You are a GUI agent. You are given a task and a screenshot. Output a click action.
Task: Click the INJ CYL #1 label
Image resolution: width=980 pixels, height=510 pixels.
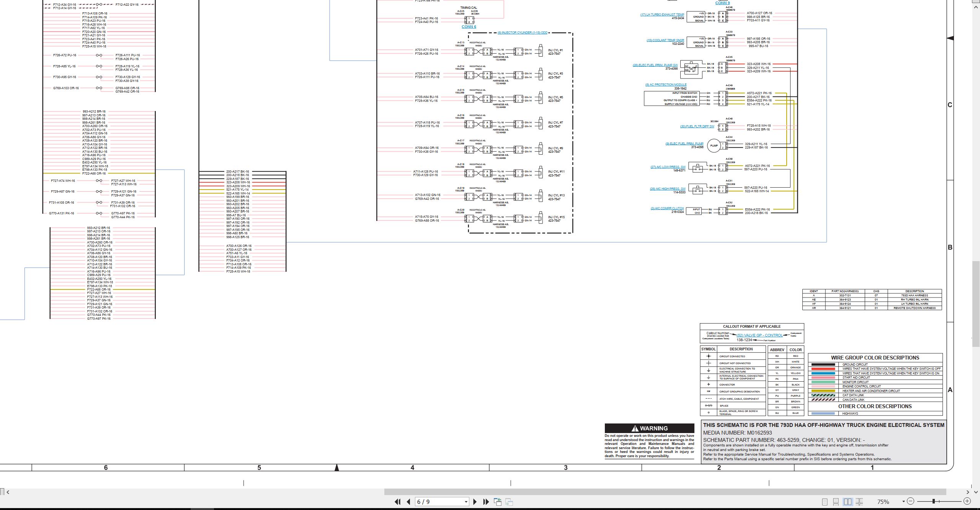point(555,50)
